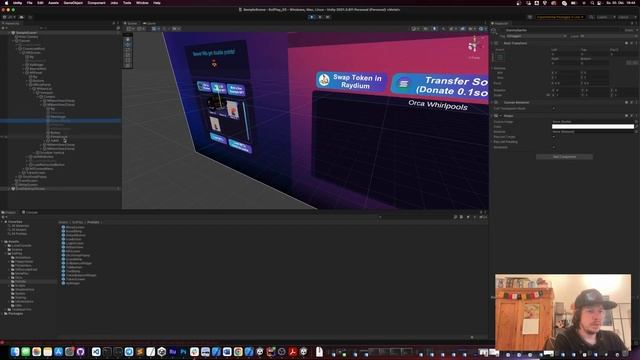Image resolution: width=640 pixels, height=360 pixels.
Task: Open Canvas Renderer component options menu
Action: tap(636, 102)
